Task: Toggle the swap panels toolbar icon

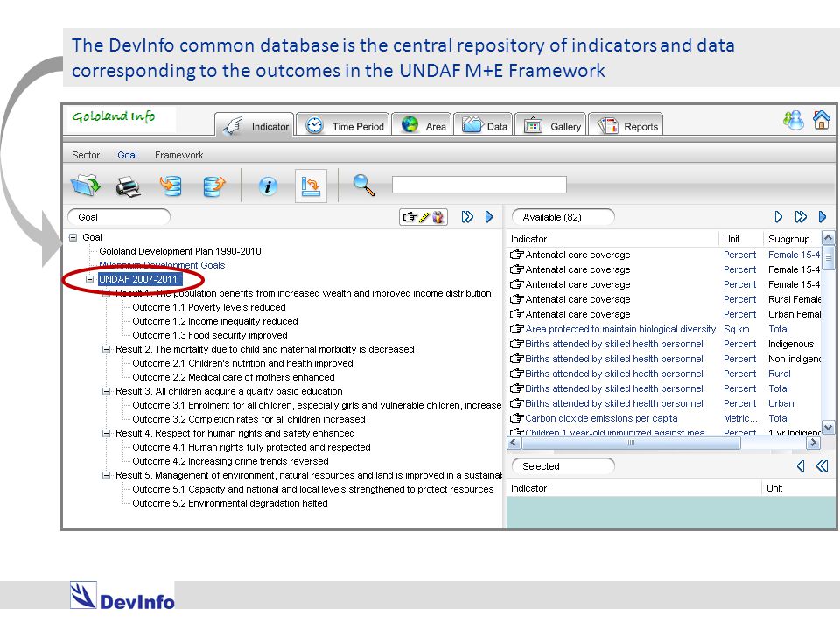Action: (x=311, y=185)
